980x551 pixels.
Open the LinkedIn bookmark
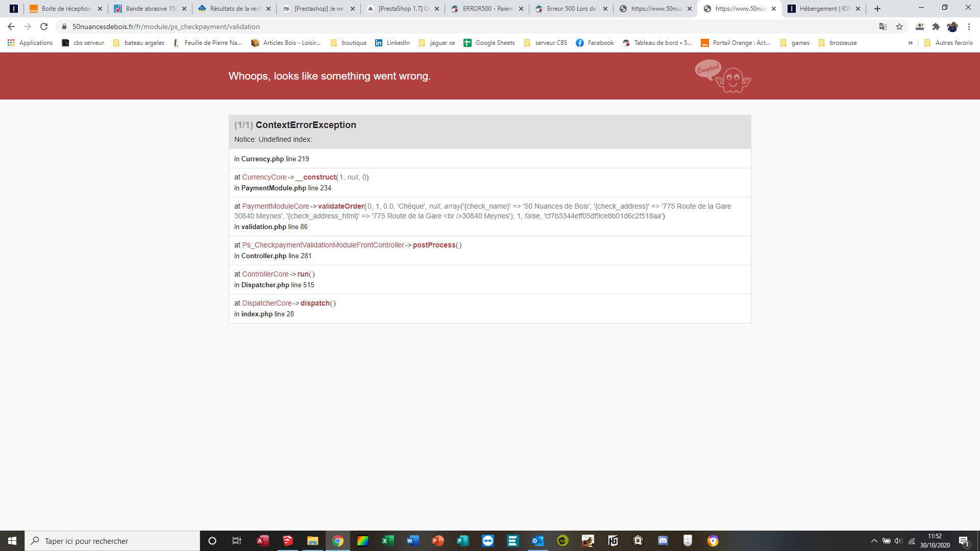pyautogui.click(x=393, y=43)
